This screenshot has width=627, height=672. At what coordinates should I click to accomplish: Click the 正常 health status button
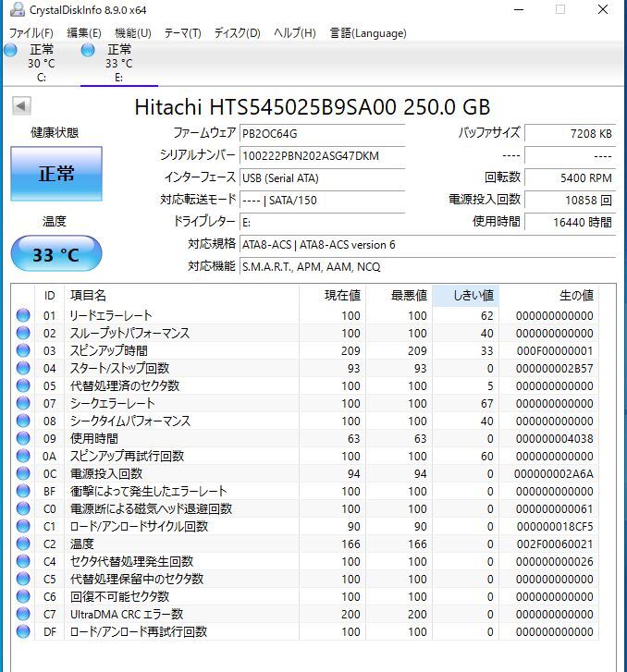coord(56,174)
